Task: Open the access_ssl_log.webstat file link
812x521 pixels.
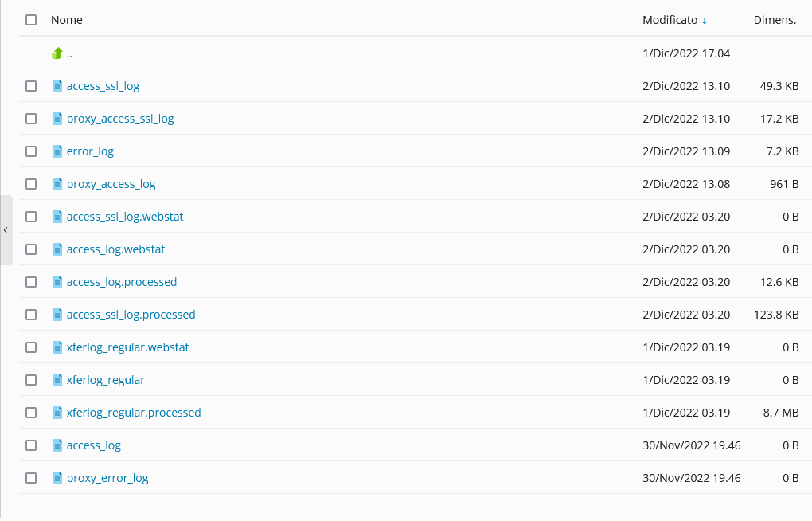Action: click(125, 217)
